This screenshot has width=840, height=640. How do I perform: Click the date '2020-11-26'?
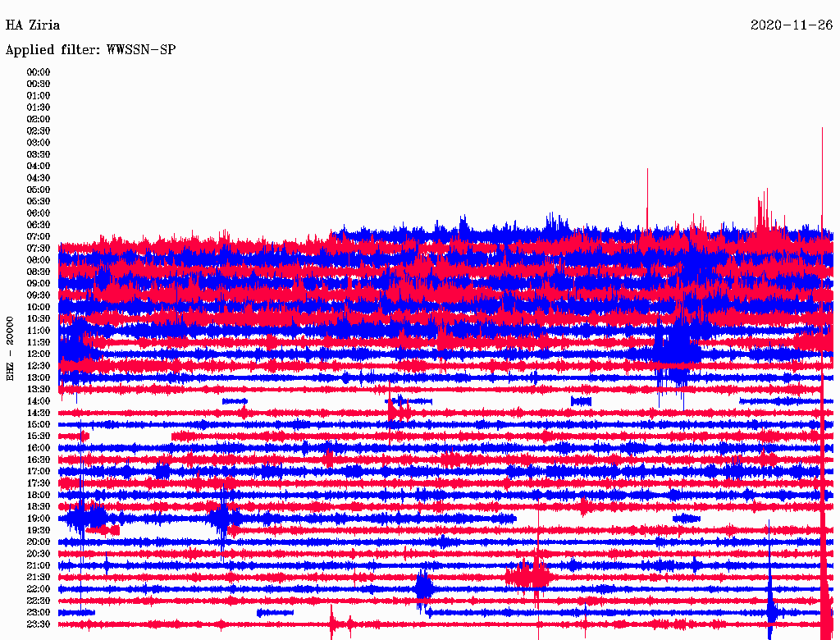pos(792,25)
